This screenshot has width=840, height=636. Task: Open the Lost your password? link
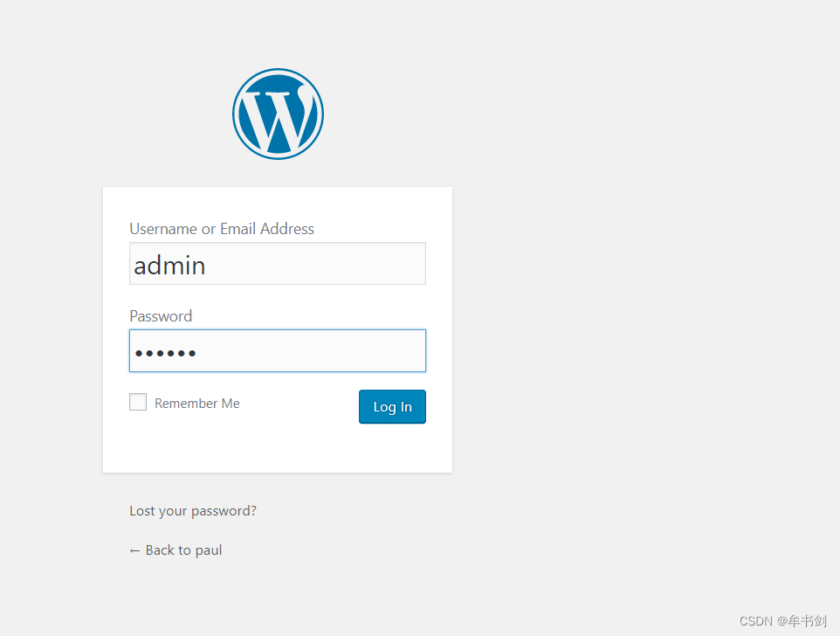(x=193, y=511)
